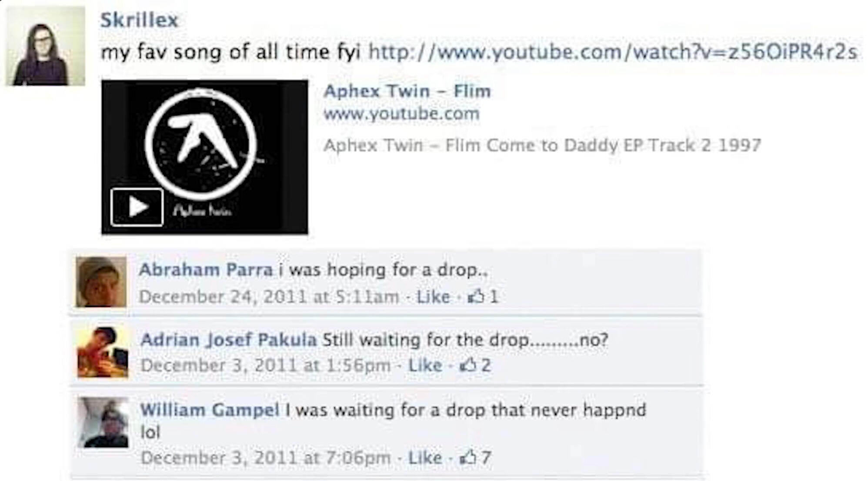Click the www.youtube.com domain link
This screenshot has height=481, width=868.
[401, 114]
